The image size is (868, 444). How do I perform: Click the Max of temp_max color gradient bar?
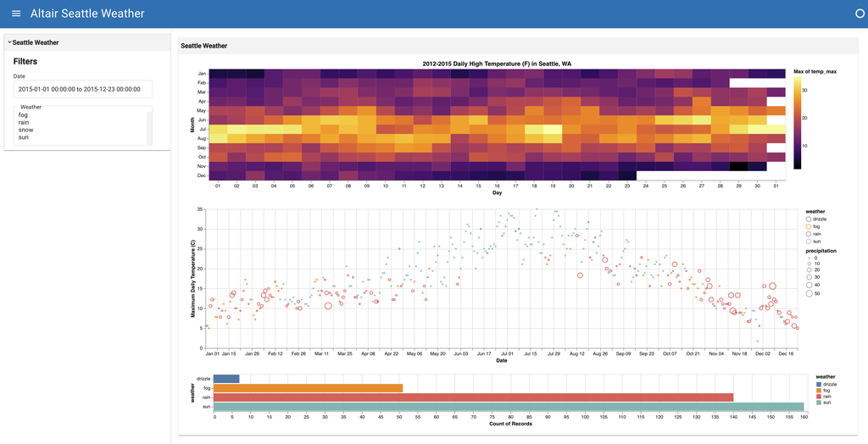click(797, 122)
